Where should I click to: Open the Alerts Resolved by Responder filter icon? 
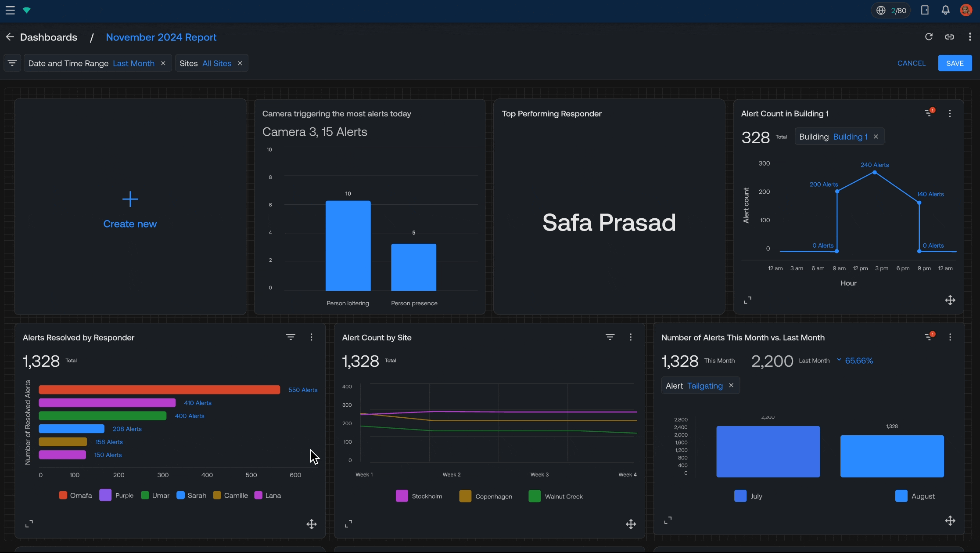pyautogui.click(x=291, y=337)
